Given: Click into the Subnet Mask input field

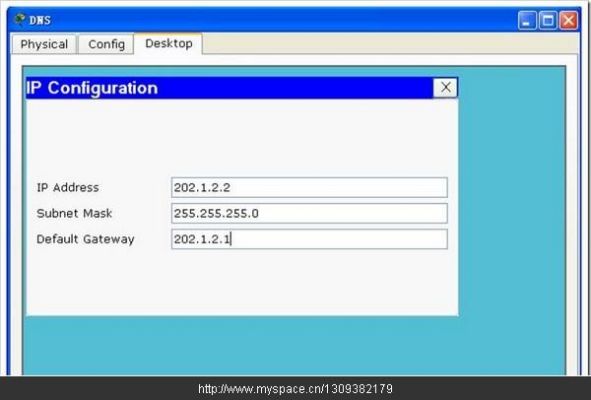Looking at the screenshot, I should (x=309, y=213).
